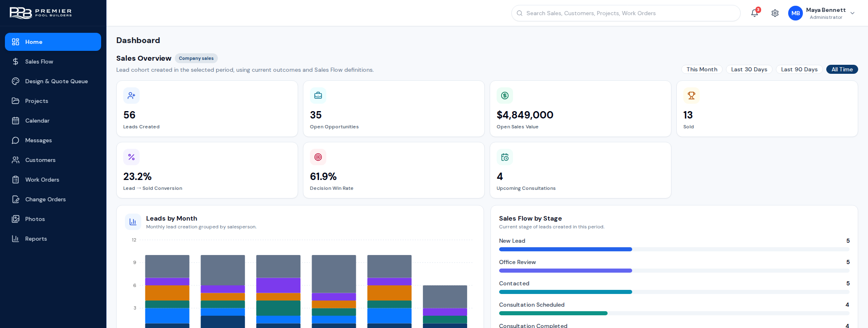The image size is (868, 328).
Task: Click the New Lead progress bar
Action: click(674, 249)
